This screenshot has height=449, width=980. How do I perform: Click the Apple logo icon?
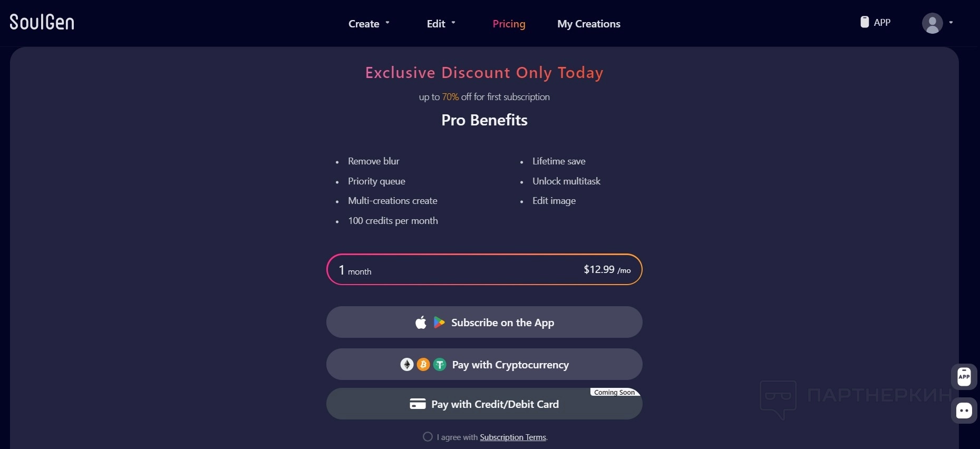click(x=421, y=323)
